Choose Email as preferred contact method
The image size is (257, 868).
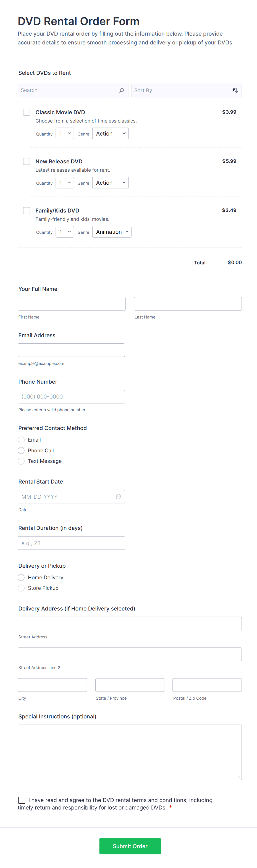pyautogui.click(x=21, y=440)
